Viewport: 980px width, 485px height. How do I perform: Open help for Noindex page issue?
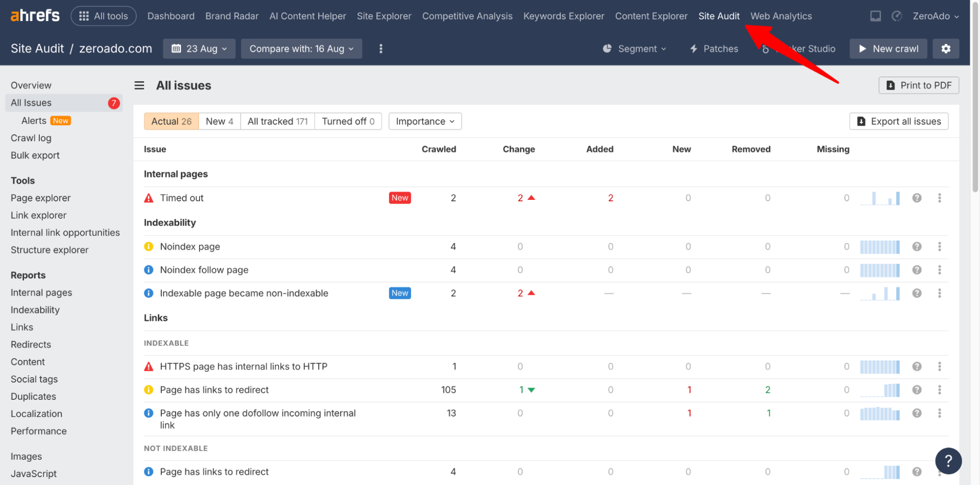point(917,246)
